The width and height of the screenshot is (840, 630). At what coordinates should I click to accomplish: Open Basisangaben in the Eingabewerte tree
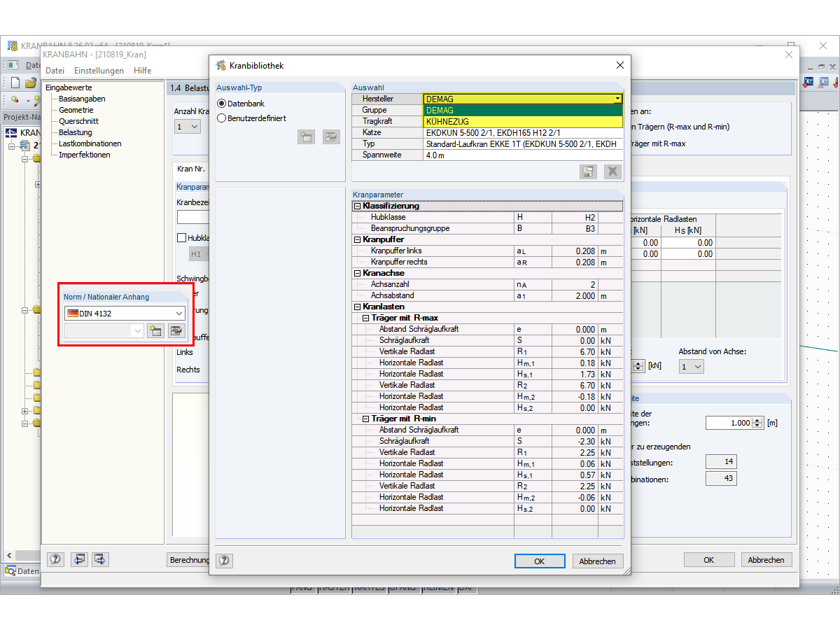[x=82, y=99]
